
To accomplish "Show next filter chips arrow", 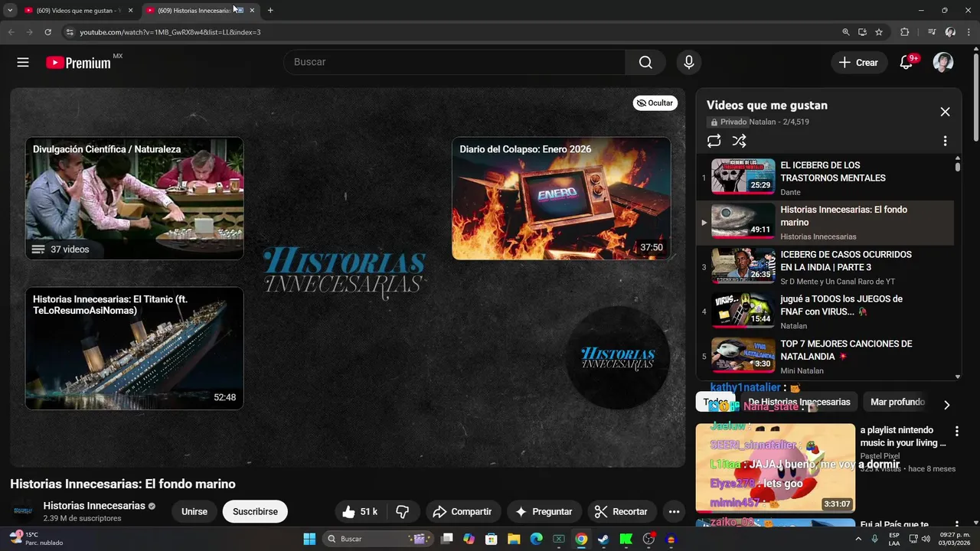I will tap(946, 405).
